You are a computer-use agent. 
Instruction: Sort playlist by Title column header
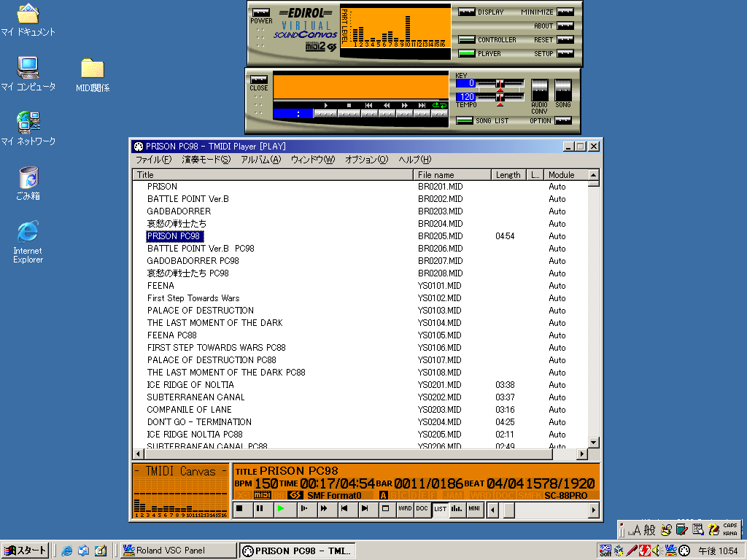[273, 175]
